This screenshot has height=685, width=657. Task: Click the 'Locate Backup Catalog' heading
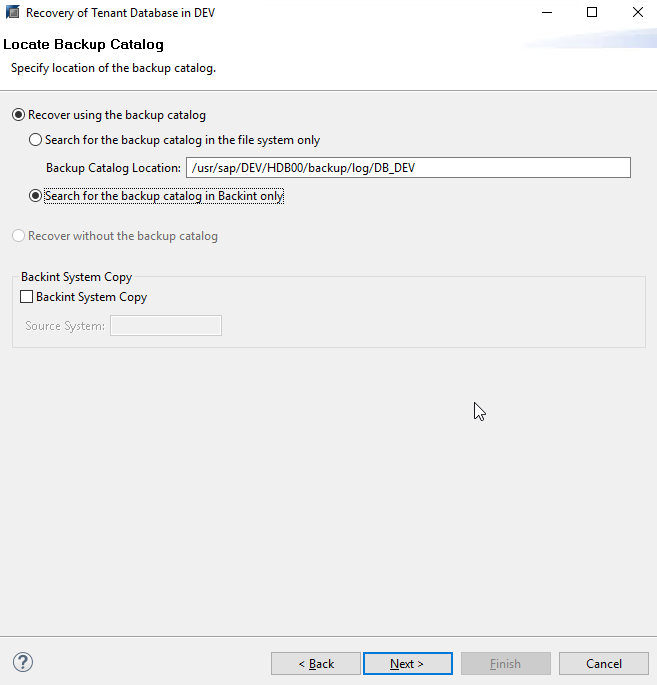83,45
